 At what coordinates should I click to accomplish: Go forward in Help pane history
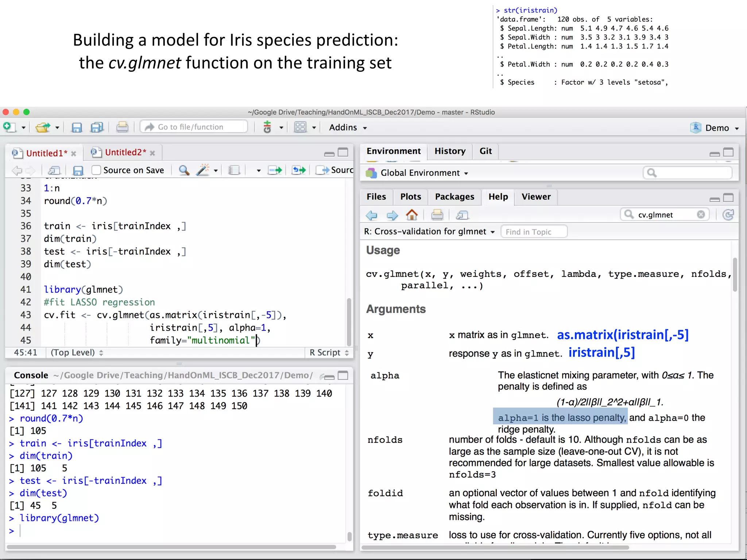pos(392,215)
